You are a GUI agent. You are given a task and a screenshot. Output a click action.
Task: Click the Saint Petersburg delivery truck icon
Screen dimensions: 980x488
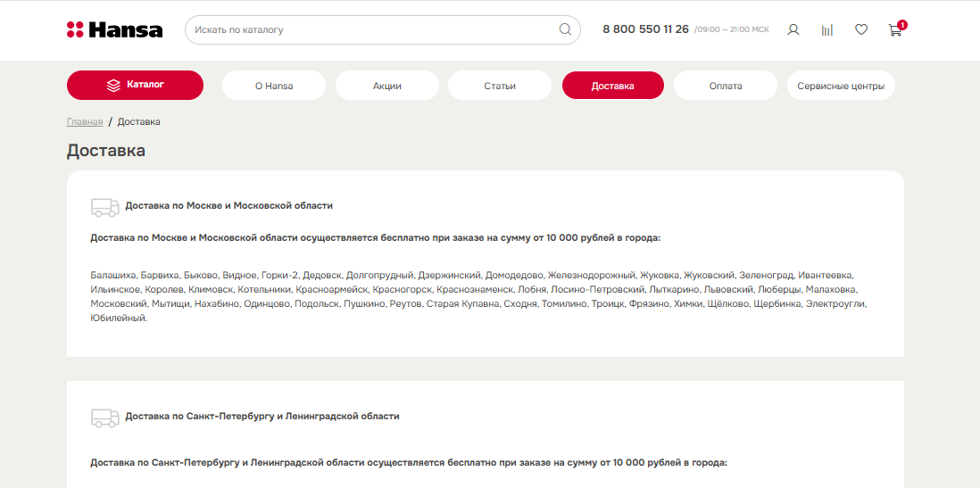click(104, 418)
